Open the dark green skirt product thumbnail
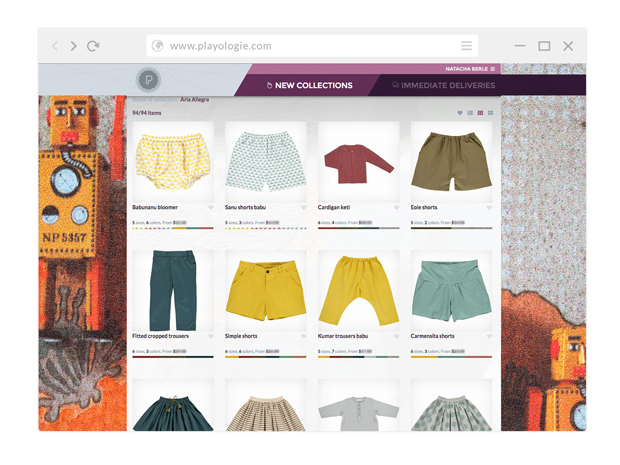 [x=173, y=405]
